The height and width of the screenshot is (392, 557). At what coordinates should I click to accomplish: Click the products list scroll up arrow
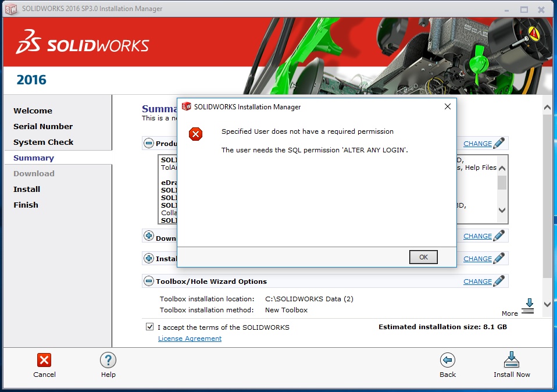(502, 168)
